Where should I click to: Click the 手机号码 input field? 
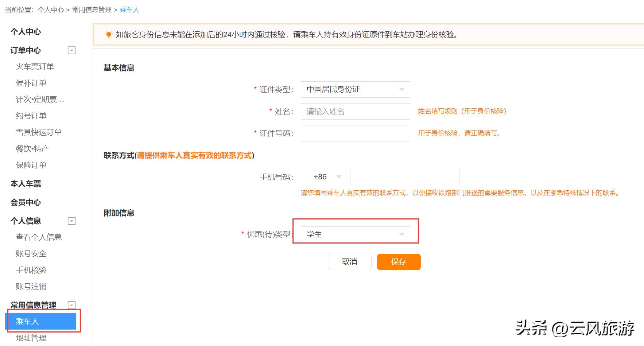pos(404,177)
